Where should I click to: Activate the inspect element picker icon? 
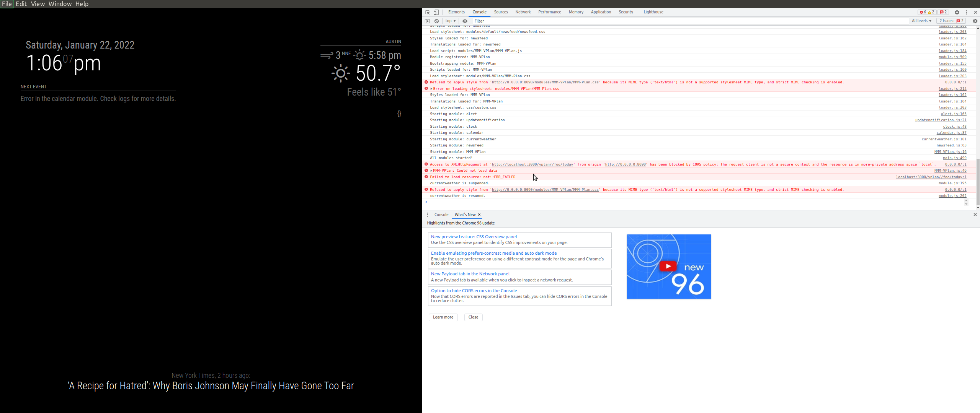428,12
